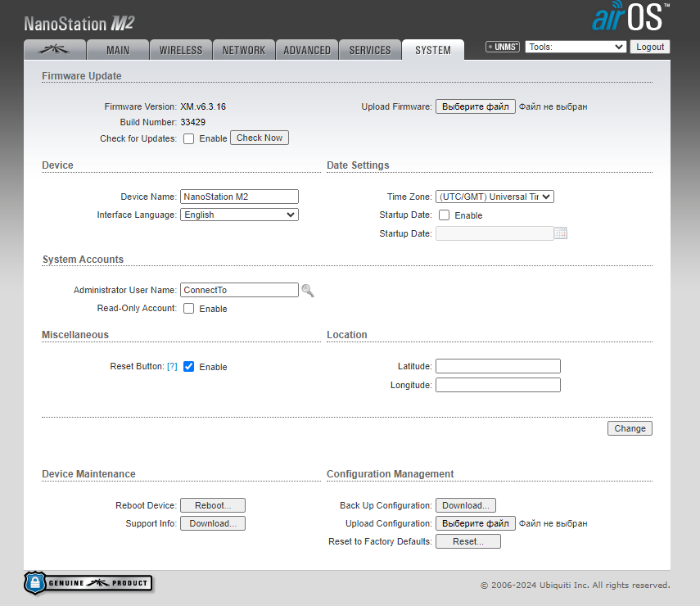Open the Startup Date calendar picker icon
The width and height of the screenshot is (700, 606).
click(x=561, y=233)
